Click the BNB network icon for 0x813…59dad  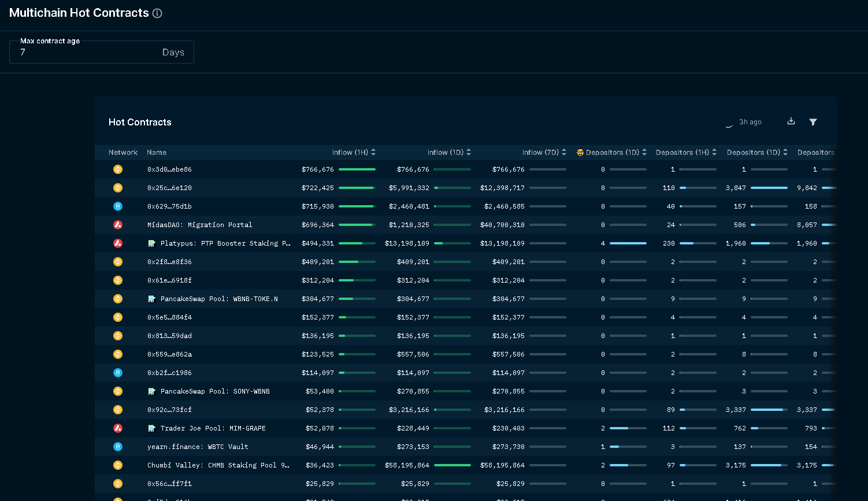coord(118,336)
